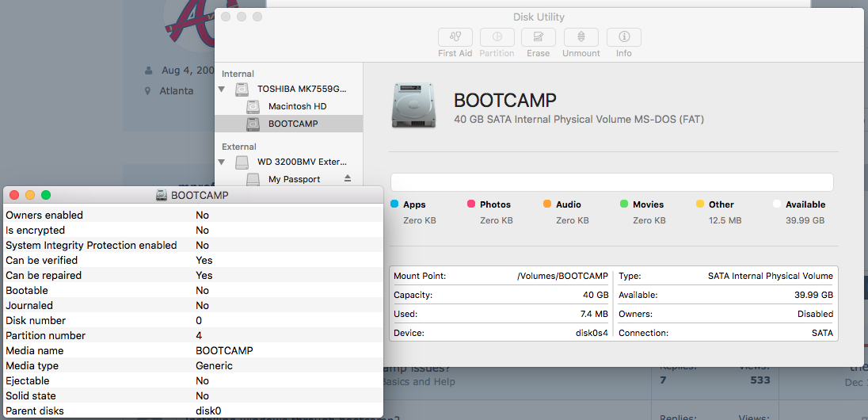Screen dimensions: 868x420
Task: Click the large BOOTCAMP drive image
Action: pos(413,105)
